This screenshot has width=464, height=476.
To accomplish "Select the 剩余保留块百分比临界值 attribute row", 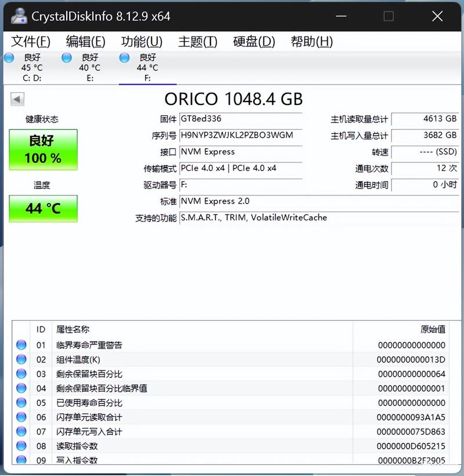I will (231, 388).
